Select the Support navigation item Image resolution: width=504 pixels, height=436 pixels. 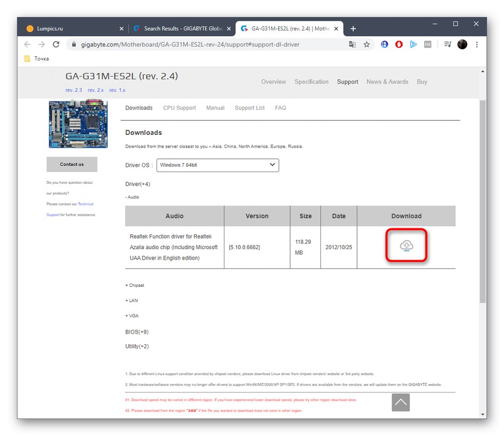(x=347, y=82)
